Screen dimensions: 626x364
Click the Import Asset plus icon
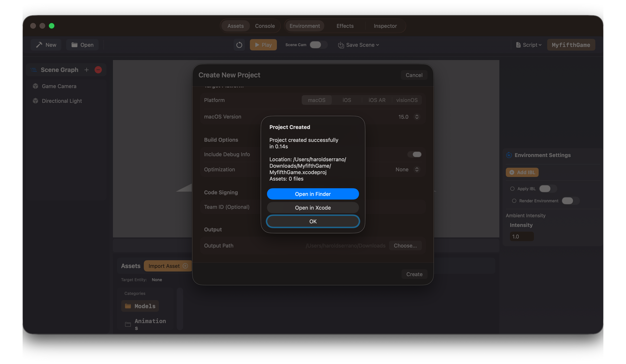[185, 266]
